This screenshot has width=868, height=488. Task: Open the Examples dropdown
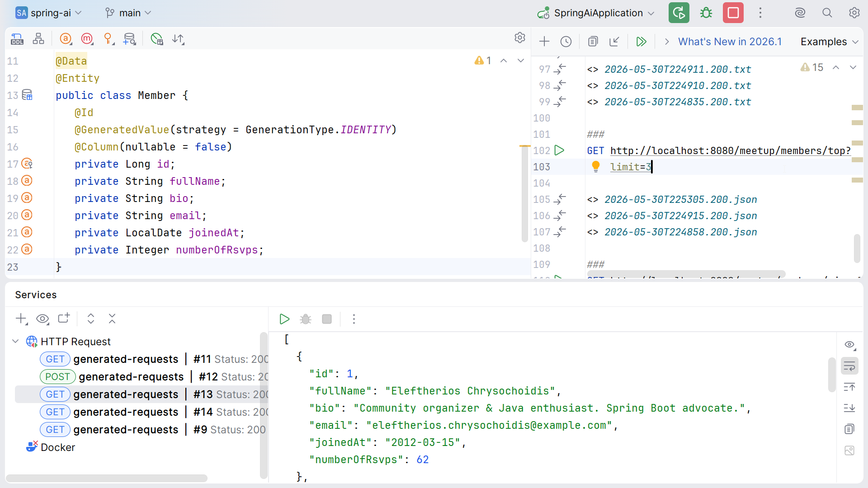coord(829,42)
